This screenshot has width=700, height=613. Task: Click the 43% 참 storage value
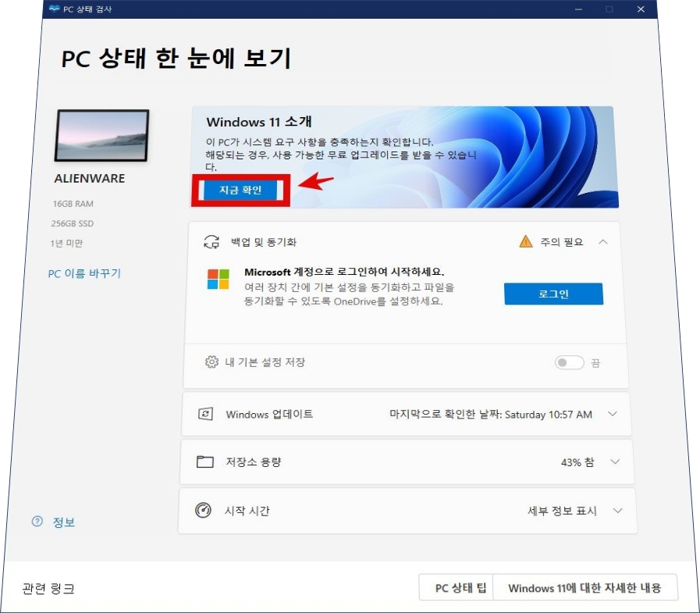[577, 462]
